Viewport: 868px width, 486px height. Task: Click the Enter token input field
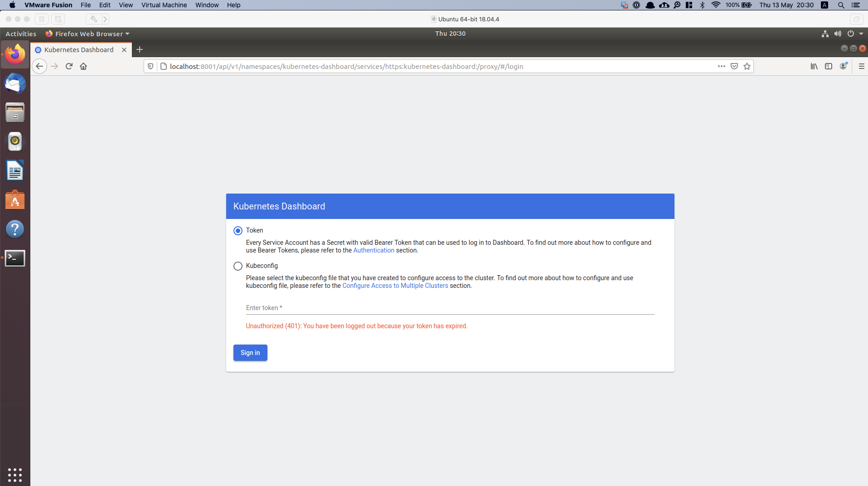pos(450,308)
